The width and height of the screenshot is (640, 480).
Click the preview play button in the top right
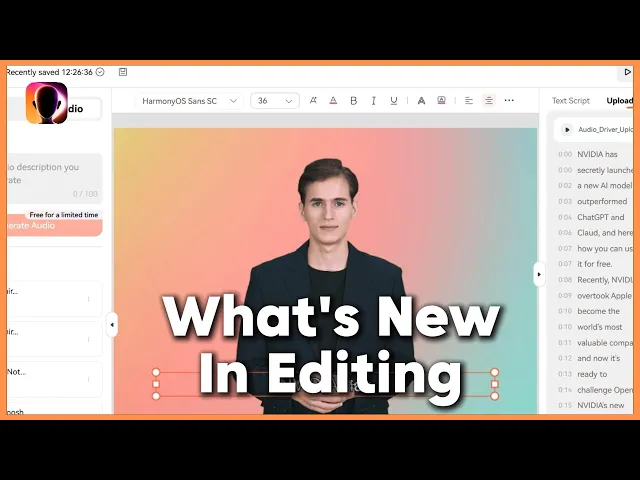[627, 72]
